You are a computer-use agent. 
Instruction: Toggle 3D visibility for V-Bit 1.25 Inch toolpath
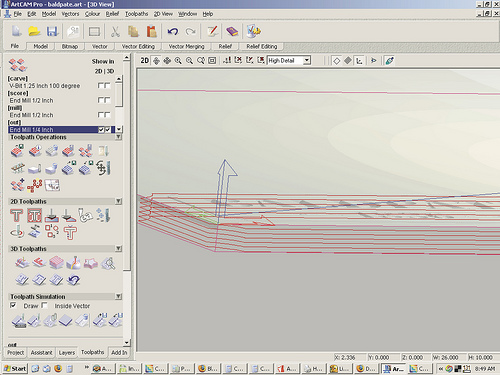[107, 86]
